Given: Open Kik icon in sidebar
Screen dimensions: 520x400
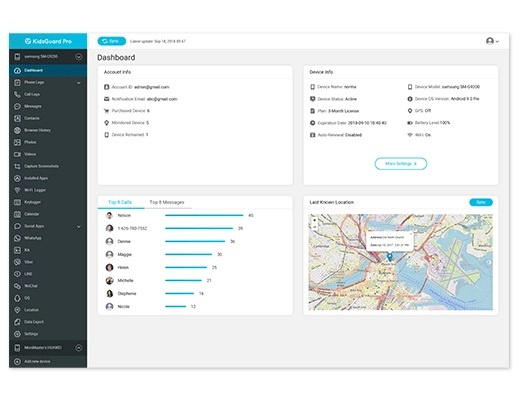Looking at the screenshot, I should [x=17, y=250].
